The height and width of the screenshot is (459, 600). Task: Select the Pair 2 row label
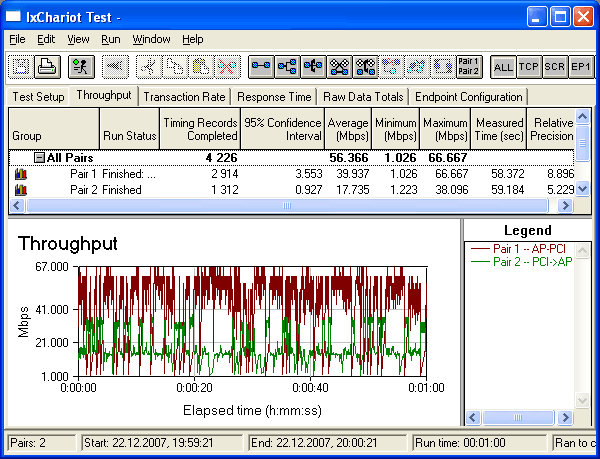click(x=83, y=190)
